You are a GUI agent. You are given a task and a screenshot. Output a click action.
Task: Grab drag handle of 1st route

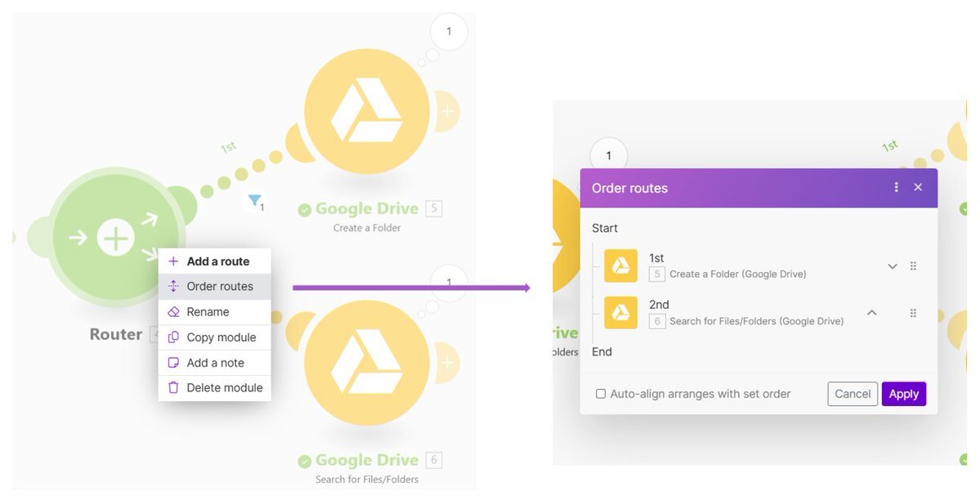pos(913,266)
